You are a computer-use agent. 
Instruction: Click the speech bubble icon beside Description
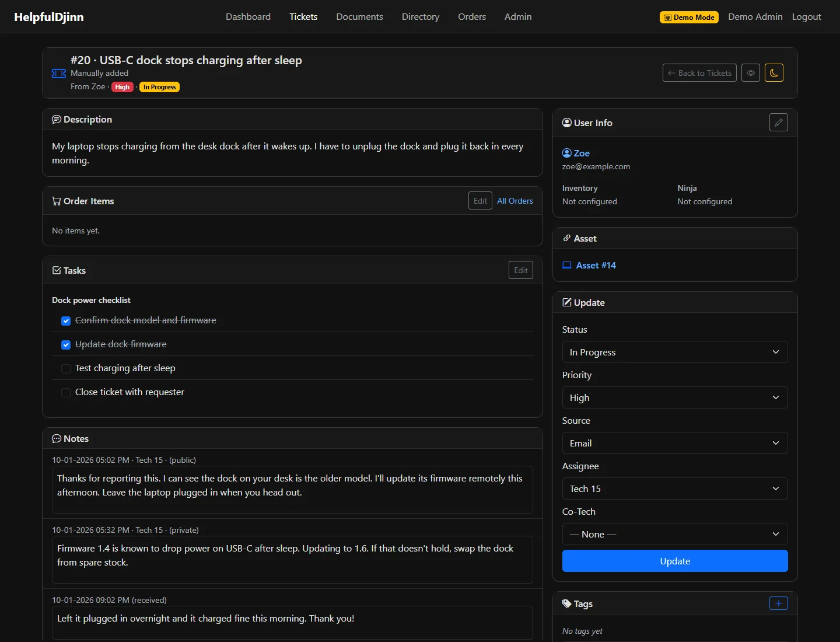point(57,119)
